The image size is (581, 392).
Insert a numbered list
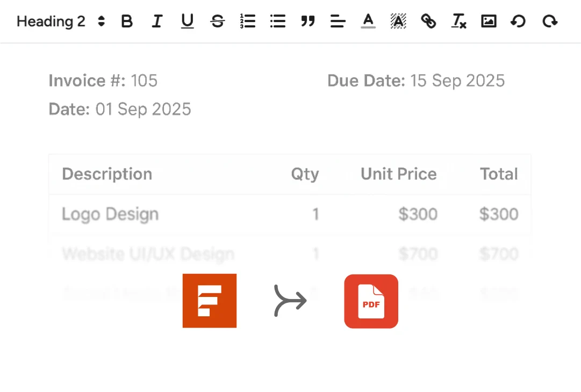[x=248, y=21]
